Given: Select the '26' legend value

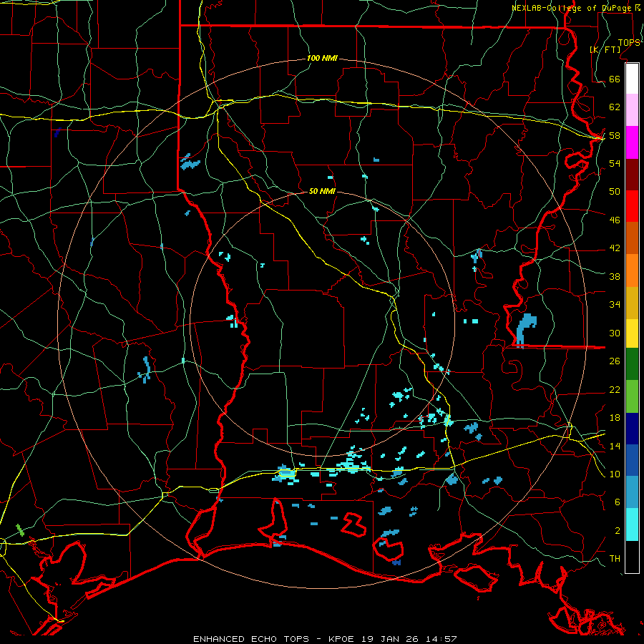Looking at the screenshot, I should pos(615,361).
